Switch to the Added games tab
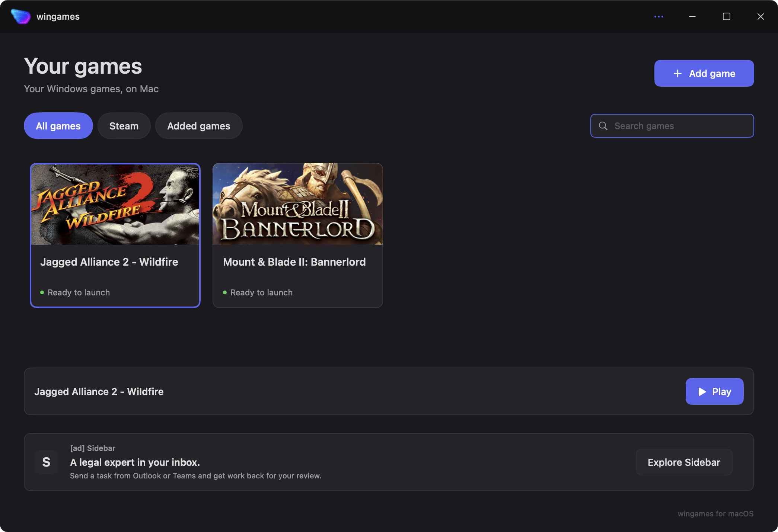The image size is (778, 532). coord(198,126)
